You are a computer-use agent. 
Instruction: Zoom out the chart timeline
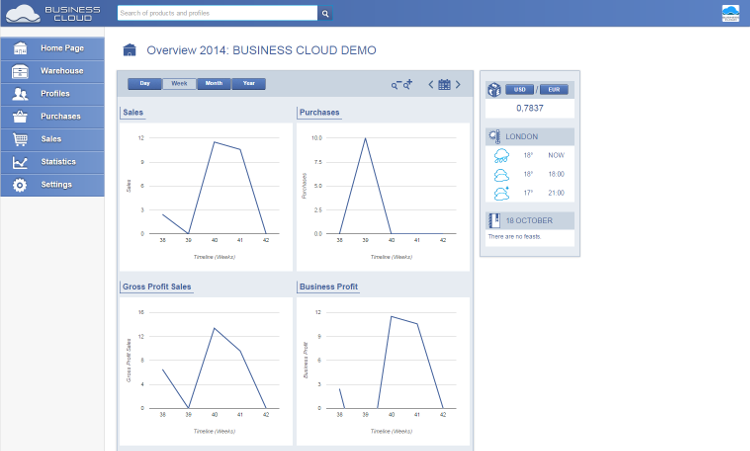(x=396, y=85)
